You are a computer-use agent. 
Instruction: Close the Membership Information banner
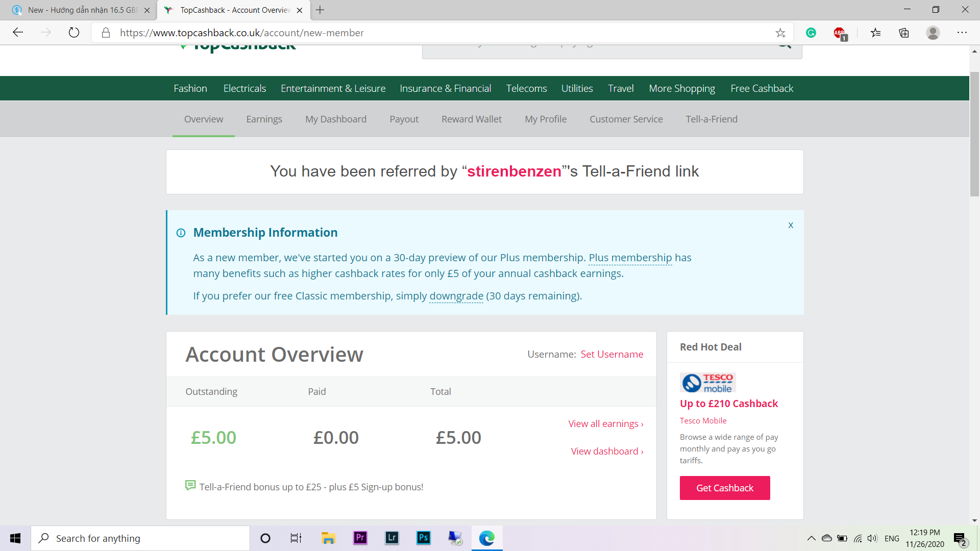[x=791, y=225]
